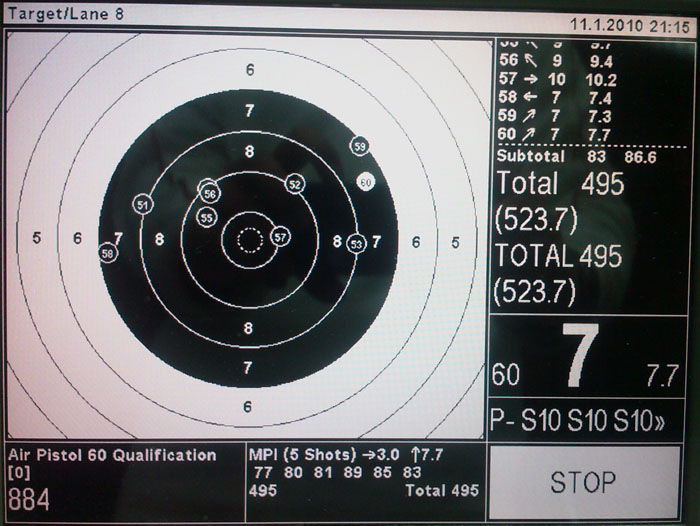Select shot marker 52 on target
The width and height of the screenshot is (700, 526).
[295, 184]
